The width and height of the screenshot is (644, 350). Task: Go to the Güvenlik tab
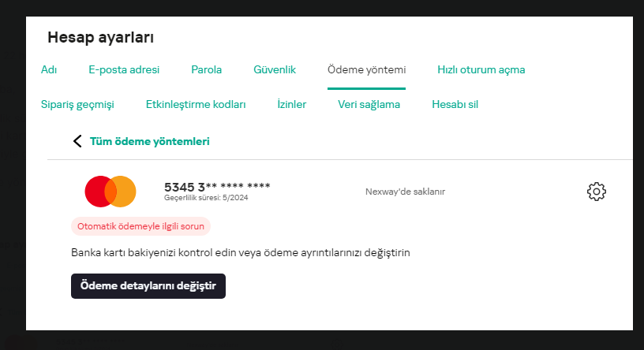click(x=275, y=69)
